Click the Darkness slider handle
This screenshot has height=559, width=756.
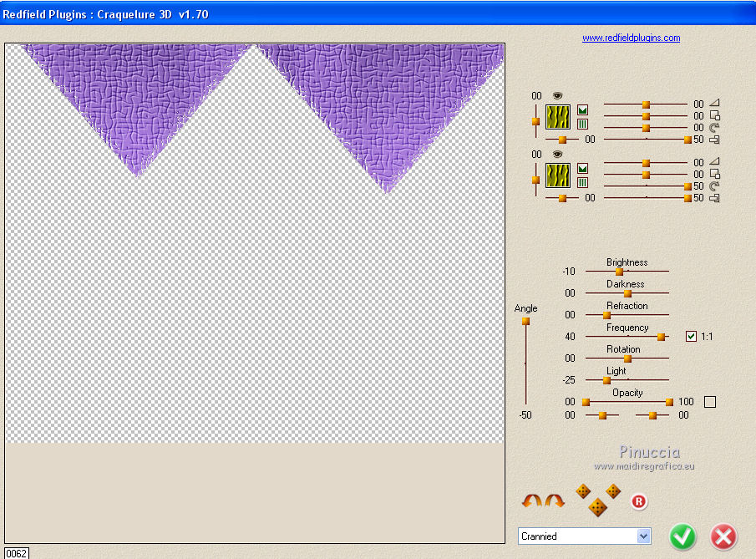[x=627, y=293]
